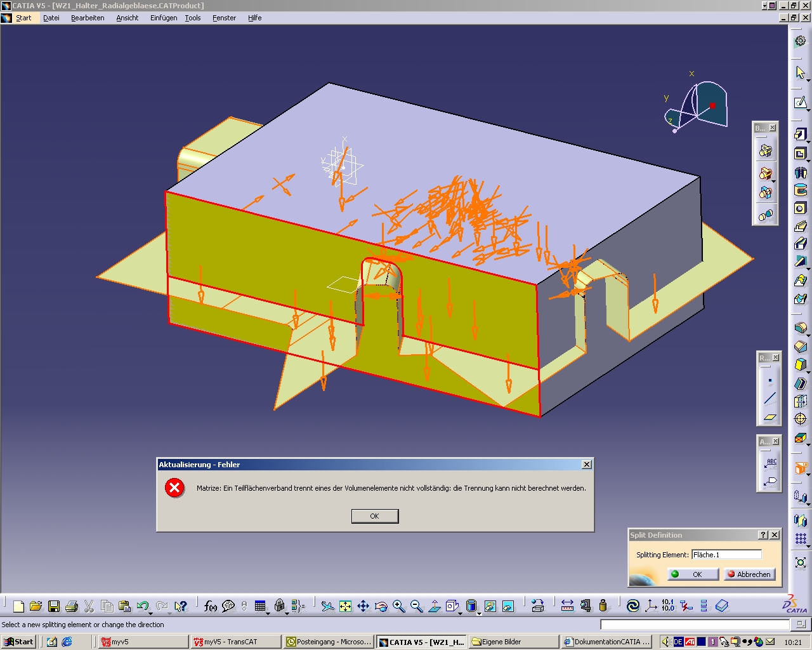
Task: Switch to Posteingang - Microsoft taskbar item
Action: point(328,642)
